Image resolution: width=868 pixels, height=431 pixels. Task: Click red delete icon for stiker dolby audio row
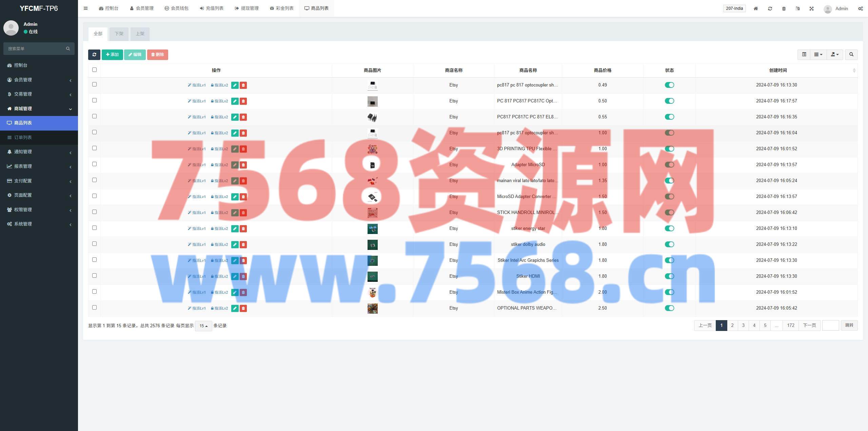243,244
